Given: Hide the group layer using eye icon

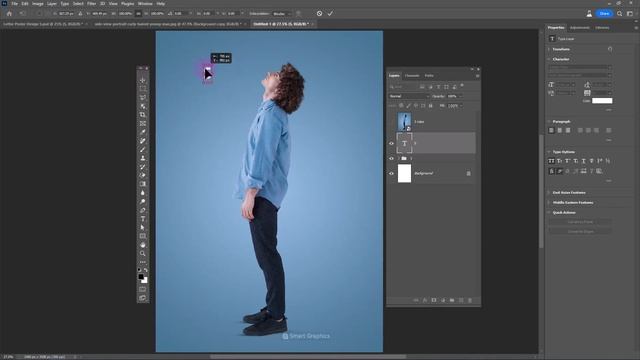Looking at the screenshot, I should pyautogui.click(x=391, y=158).
